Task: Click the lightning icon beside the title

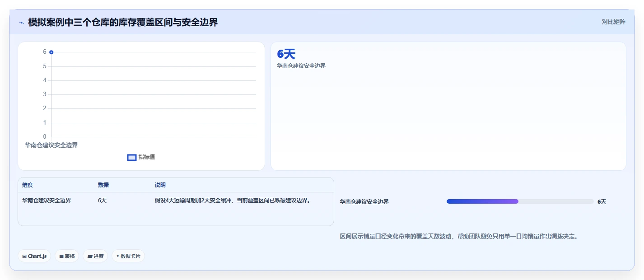Action: tap(21, 22)
